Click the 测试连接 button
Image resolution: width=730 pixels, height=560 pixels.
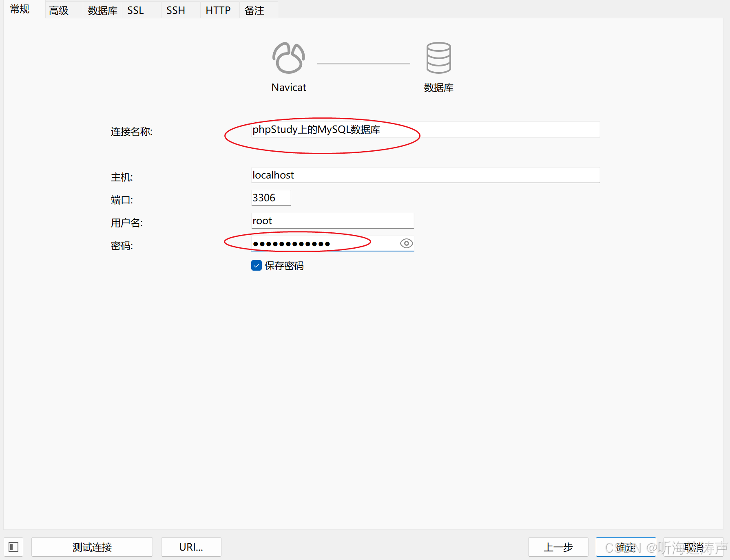92,547
